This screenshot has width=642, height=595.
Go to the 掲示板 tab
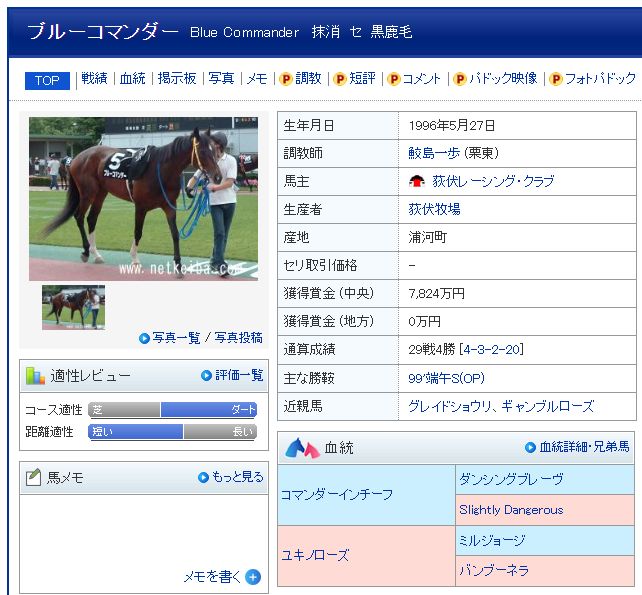click(x=177, y=78)
